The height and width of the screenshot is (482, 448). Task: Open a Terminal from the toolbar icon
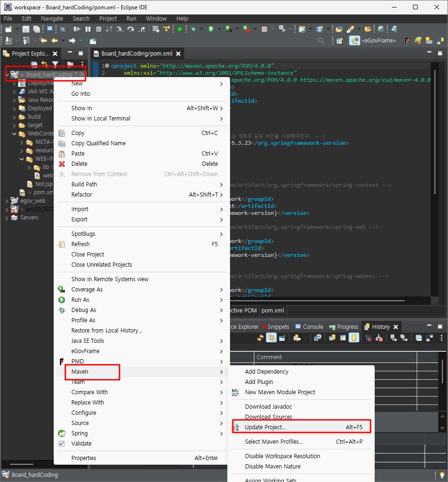[x=49, y=29]
